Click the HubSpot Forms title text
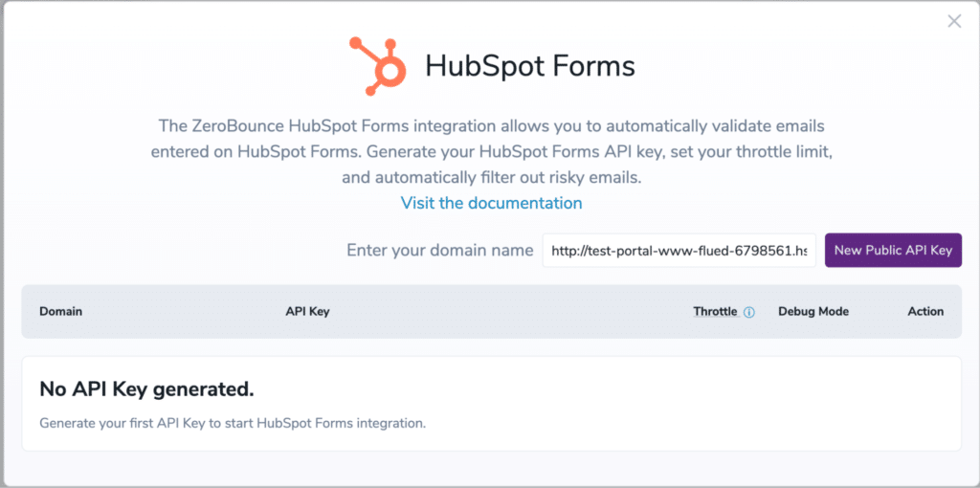Screen dimensions: 980x488 [530, 66]
